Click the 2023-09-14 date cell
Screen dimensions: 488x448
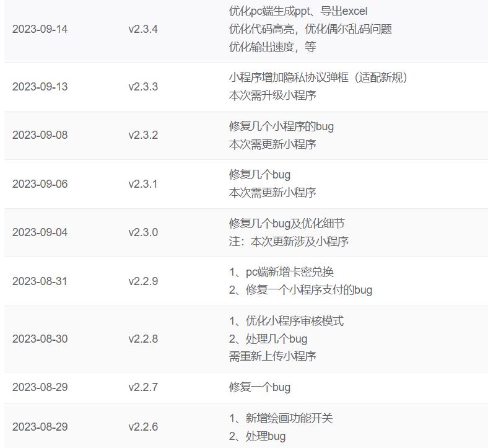tap(40, 29)
